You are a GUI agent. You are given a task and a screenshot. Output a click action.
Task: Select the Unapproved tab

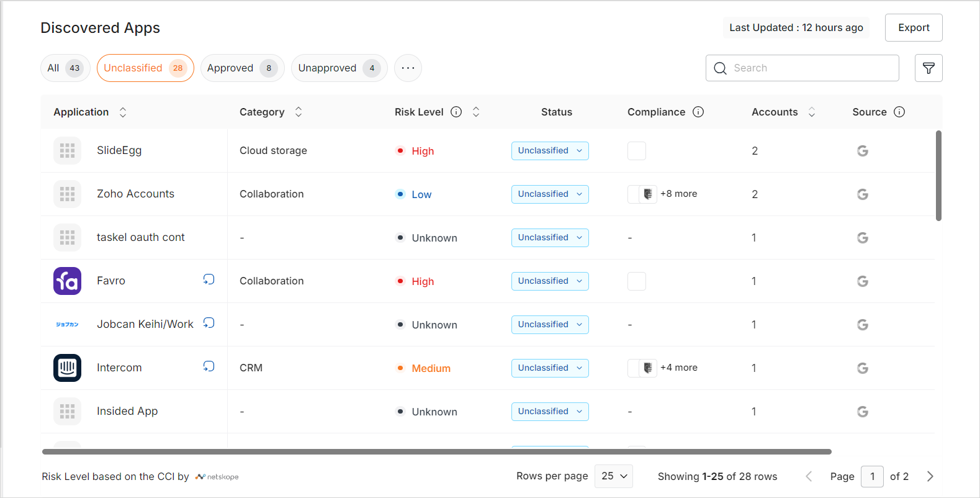tap(339, 68)
